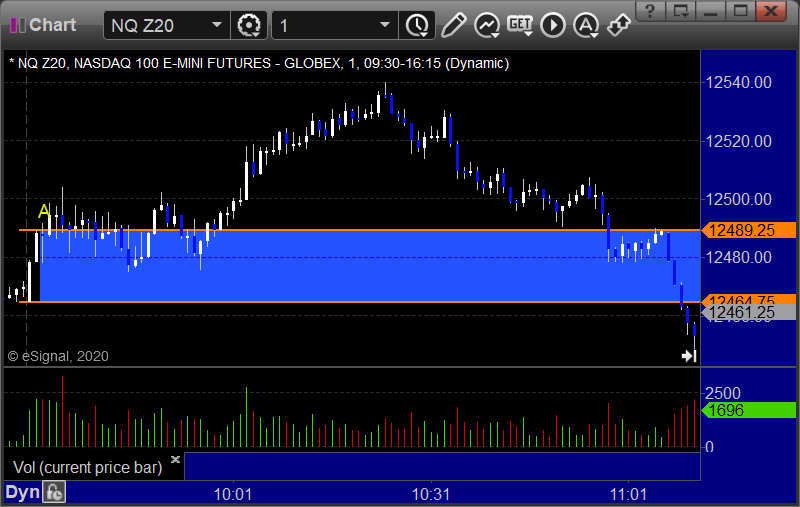The width and height of the screenshot is (800, 507).
Task: Open the studies line-chart icon menu
Action: pyautogui.click(x=487, y=26)
